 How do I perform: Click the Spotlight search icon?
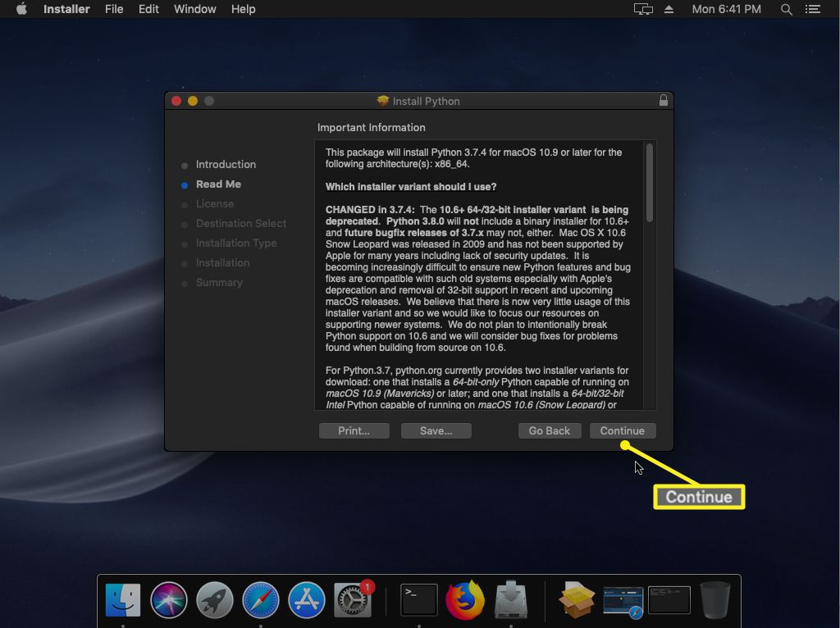pos(785,9)
